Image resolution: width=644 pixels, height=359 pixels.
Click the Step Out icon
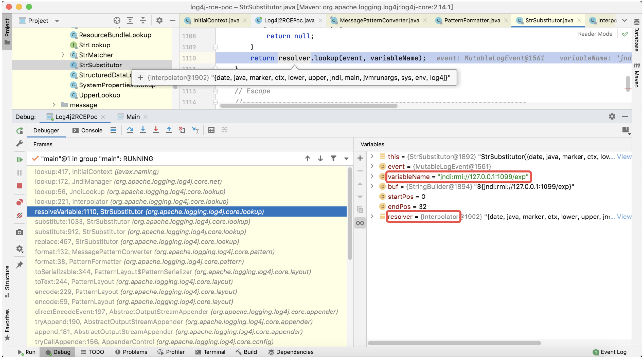click(169, 130)
